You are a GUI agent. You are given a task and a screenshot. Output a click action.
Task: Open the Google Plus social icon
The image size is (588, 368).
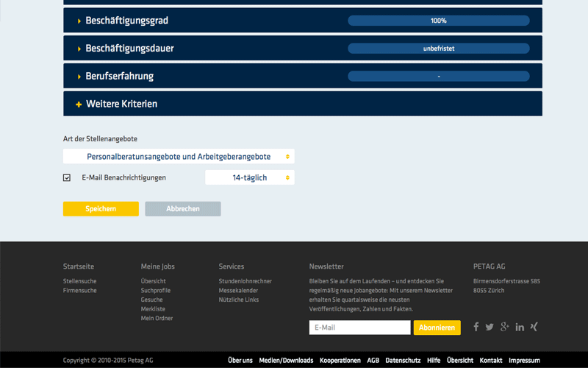[x=504, y=327]
